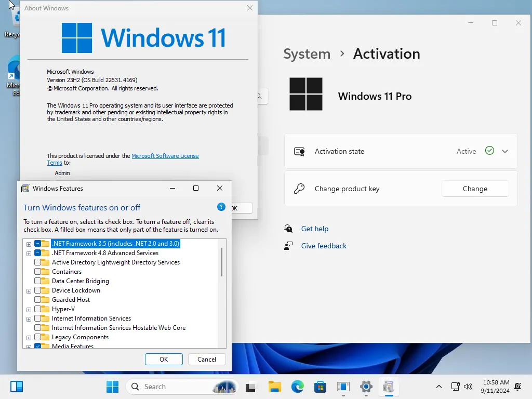
Task: Enable Internet Information Services Hostable Web Core checkbox
Action: (37, 328)
